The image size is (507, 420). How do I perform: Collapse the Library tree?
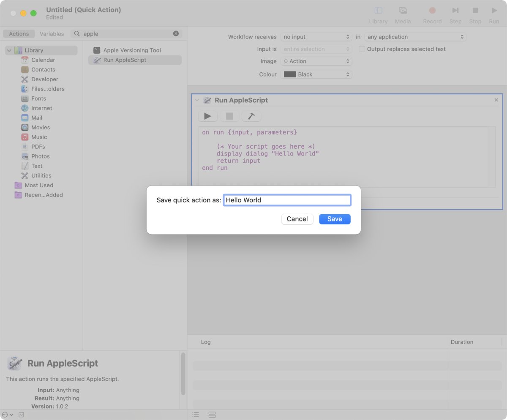click(x=9, y=50)
